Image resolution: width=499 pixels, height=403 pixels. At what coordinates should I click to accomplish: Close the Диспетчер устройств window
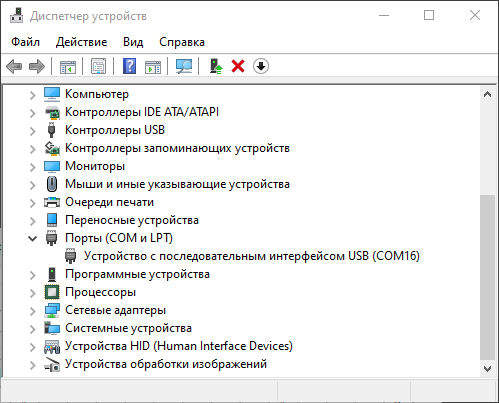475,15
